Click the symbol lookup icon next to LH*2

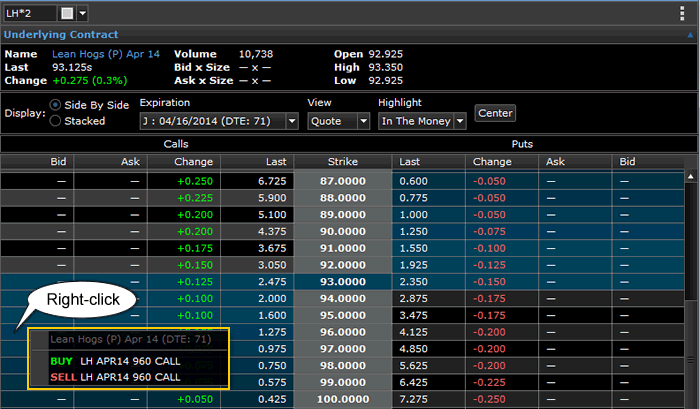[67, 14]
